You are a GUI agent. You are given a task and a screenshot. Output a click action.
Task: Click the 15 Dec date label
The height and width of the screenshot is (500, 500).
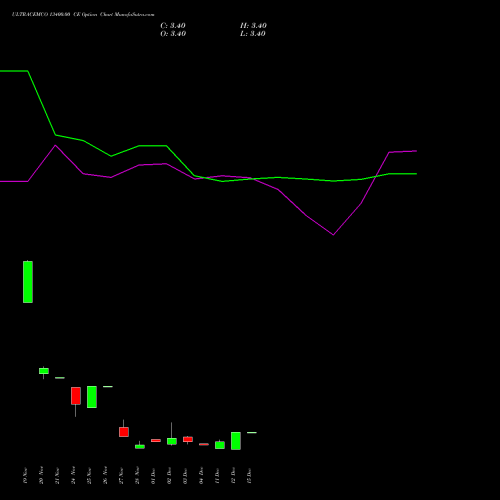[249, 475]
